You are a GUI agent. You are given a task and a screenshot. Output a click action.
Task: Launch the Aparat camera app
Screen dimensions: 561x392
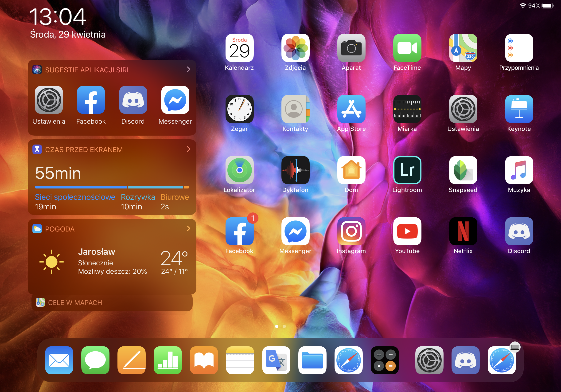[351, 48]
